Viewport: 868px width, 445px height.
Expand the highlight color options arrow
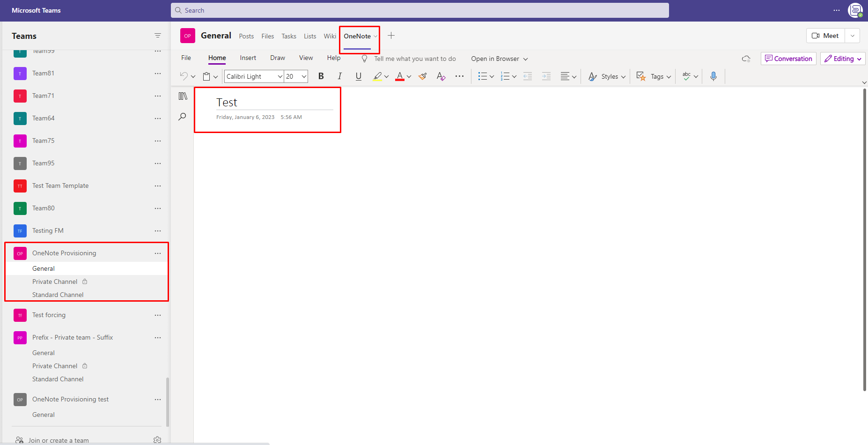click(x=386, y=77)
